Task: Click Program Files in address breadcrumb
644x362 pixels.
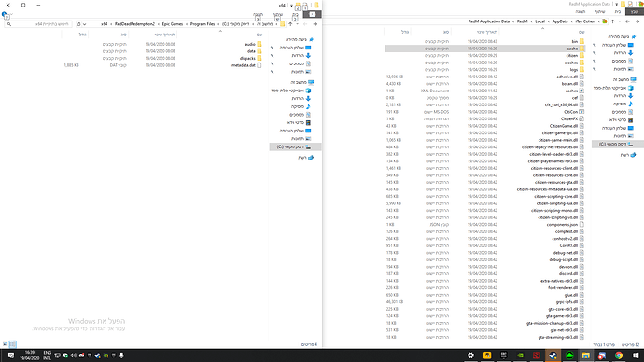Action: [x=203, y=24]
